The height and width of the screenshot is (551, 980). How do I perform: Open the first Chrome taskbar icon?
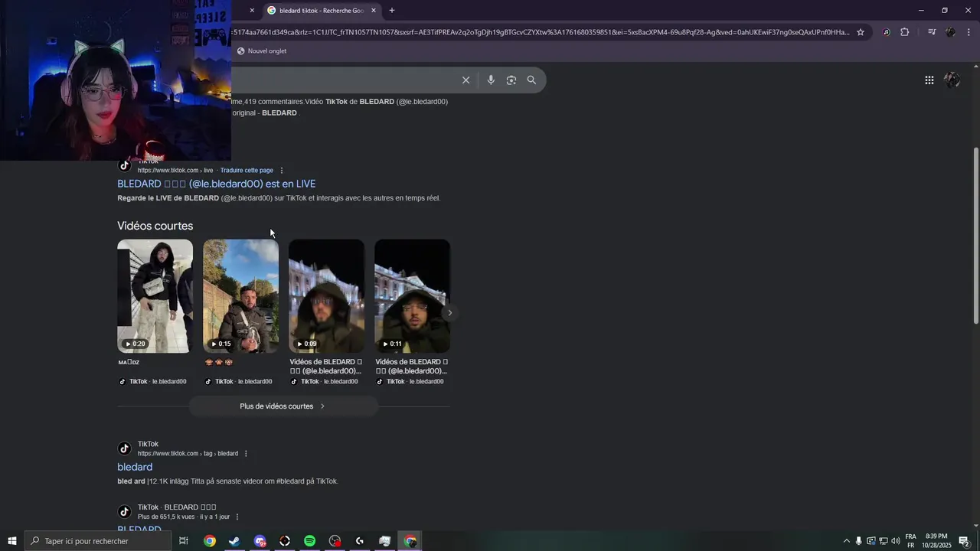(x=210, y=541)
